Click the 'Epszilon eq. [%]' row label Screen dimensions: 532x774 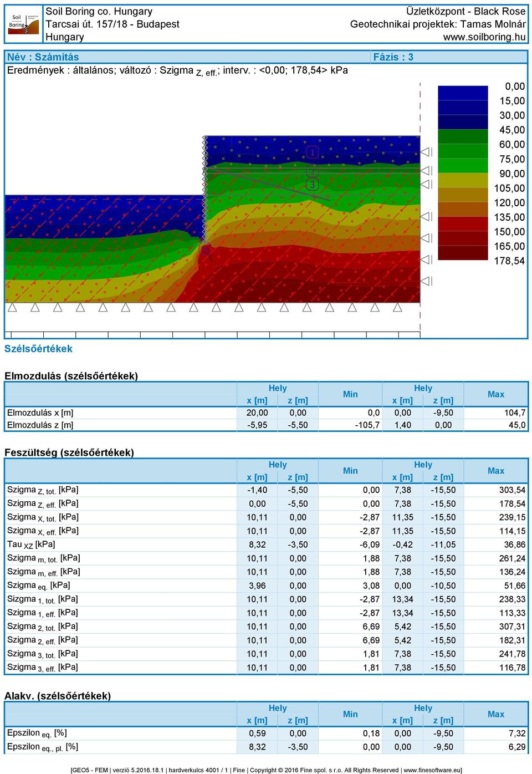coord(37,733)
